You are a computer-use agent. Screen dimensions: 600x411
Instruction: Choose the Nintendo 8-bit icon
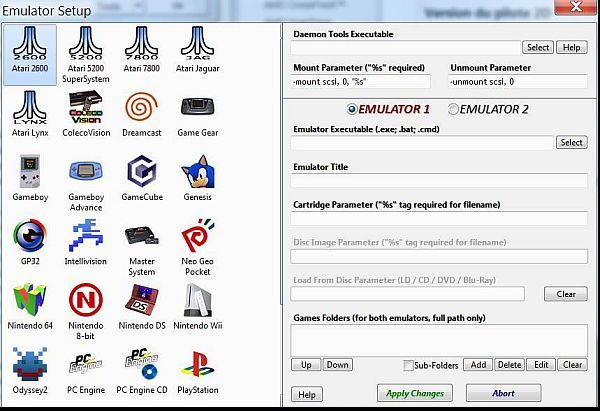(x=86, y=300)
